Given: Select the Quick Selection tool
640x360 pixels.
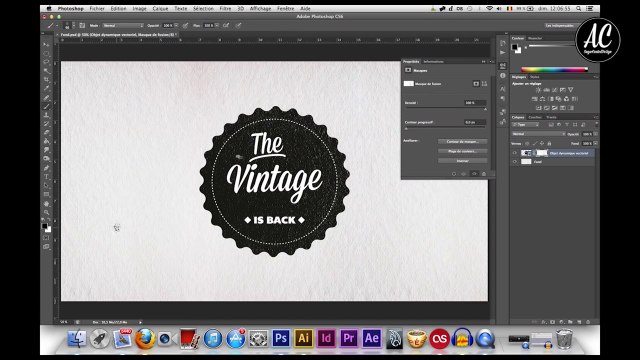Looking at the screenshot, I should [47, 71].
